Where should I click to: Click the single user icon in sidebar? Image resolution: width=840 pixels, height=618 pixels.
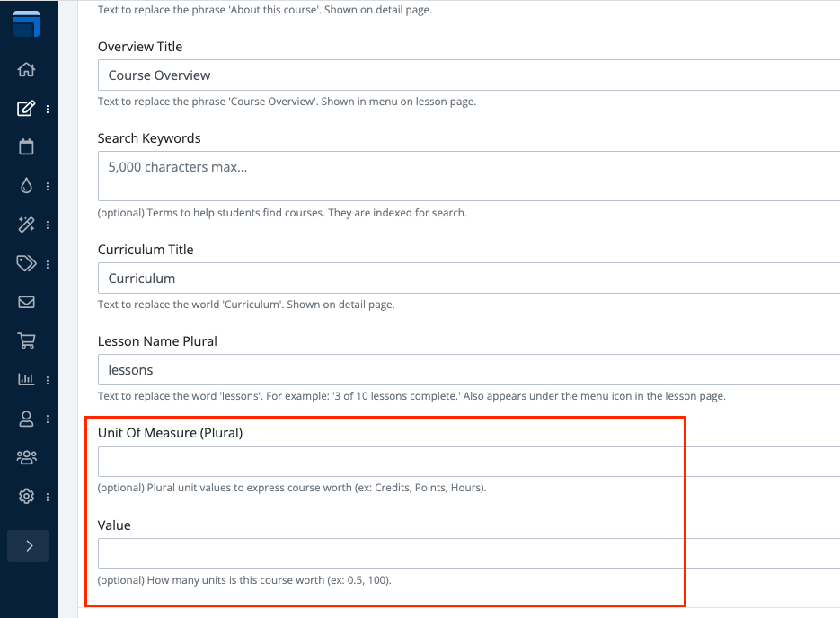coord(26,419)
